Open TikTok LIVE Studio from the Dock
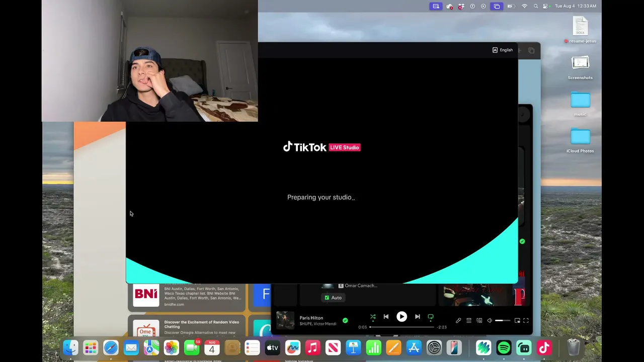This screenshot has width=644, height=362. [x=544, y=347]
